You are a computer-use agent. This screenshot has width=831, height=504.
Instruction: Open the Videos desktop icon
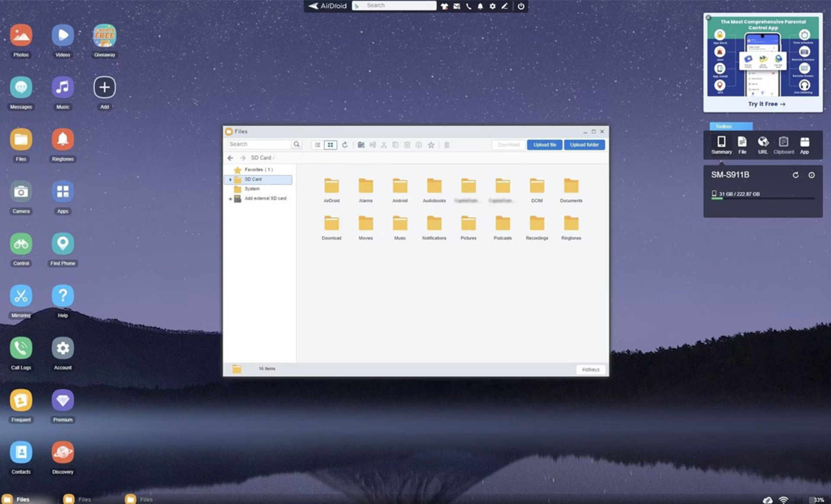tap(63, 35)
